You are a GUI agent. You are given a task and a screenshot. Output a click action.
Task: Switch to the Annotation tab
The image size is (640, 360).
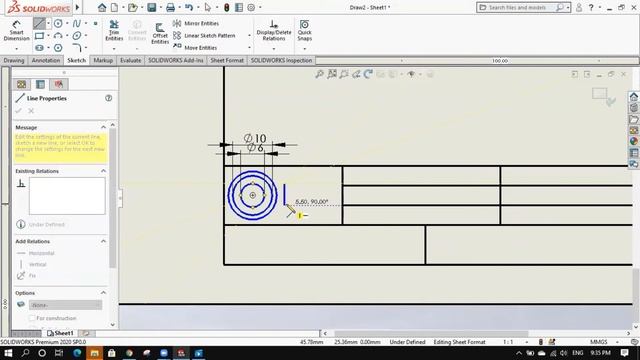coord(46,60)
